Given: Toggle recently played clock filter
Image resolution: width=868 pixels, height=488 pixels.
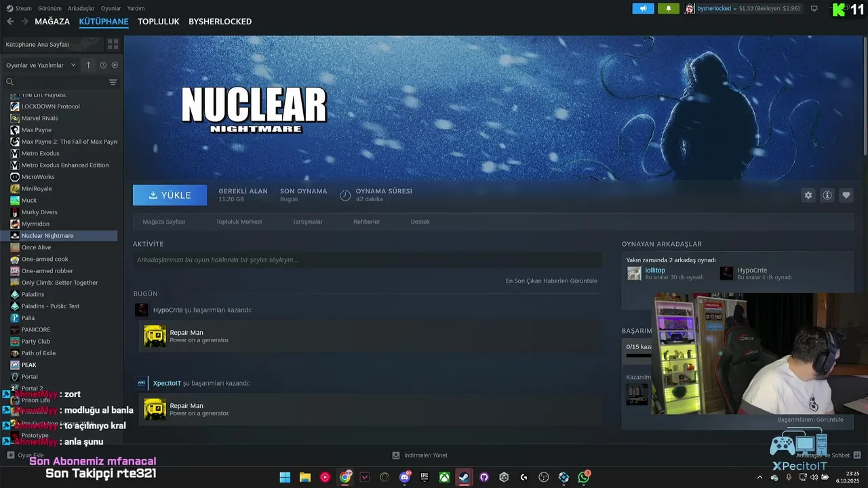Looking at the screenshot, I should pyautogui.click(x=103, y=65).
